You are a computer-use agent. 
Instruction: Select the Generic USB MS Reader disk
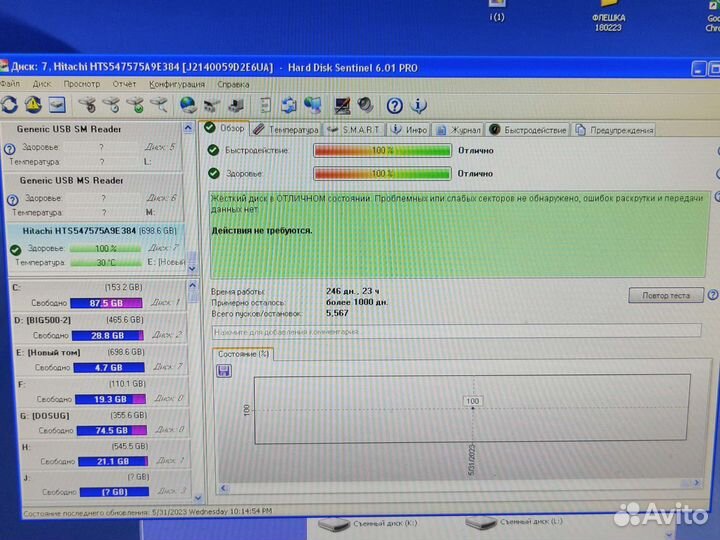94,197
